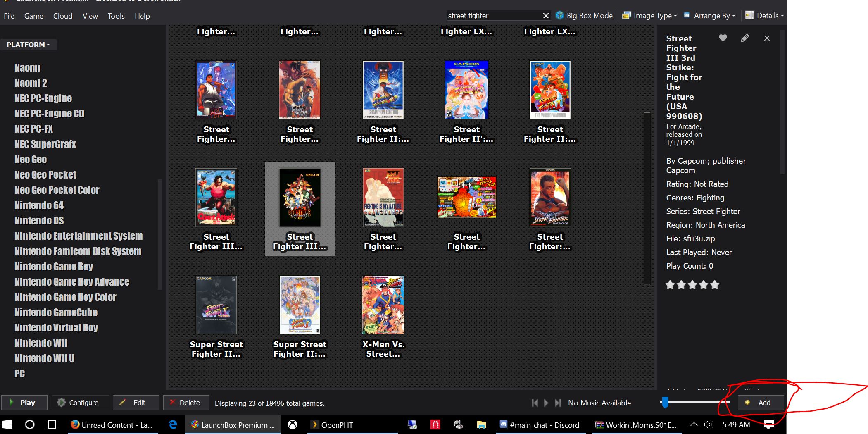The image size is (868, 434).
Task: Set the first star in the star rating
Action: [670, 285]
